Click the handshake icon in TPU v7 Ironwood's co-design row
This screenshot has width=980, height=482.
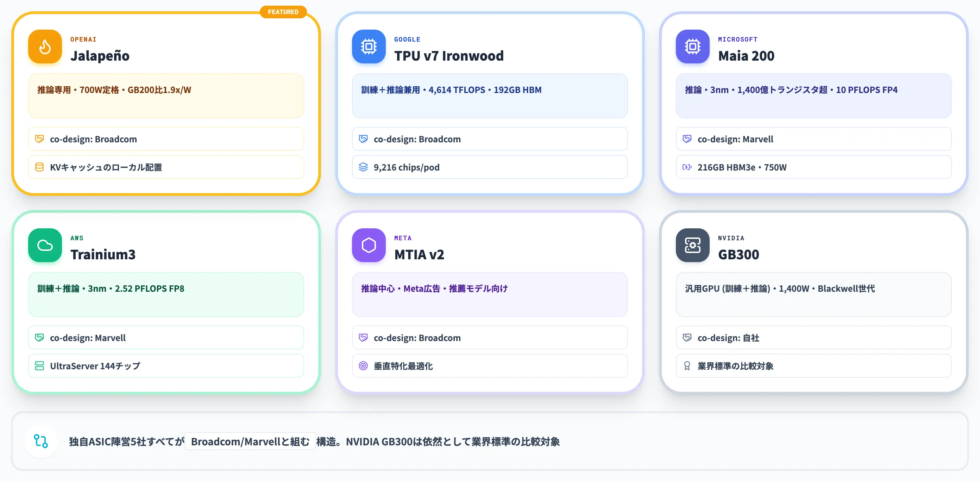(x=363, y=139)
